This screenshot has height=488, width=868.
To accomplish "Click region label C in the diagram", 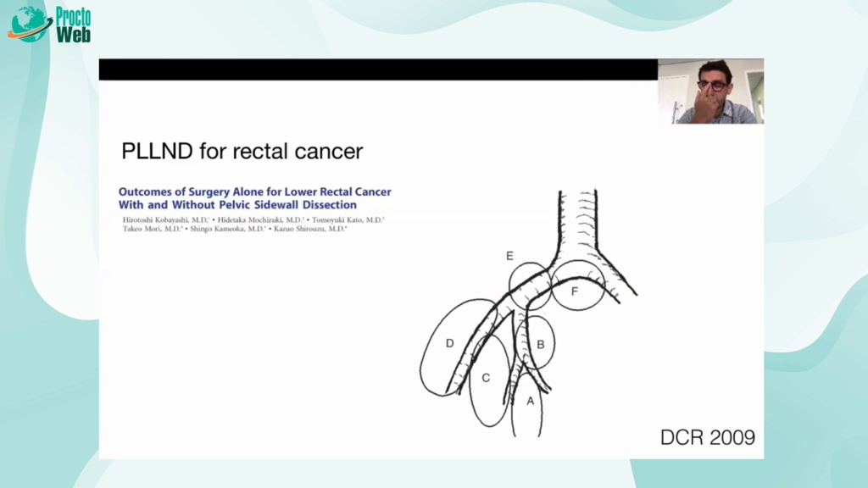I will tap(486, 378).
